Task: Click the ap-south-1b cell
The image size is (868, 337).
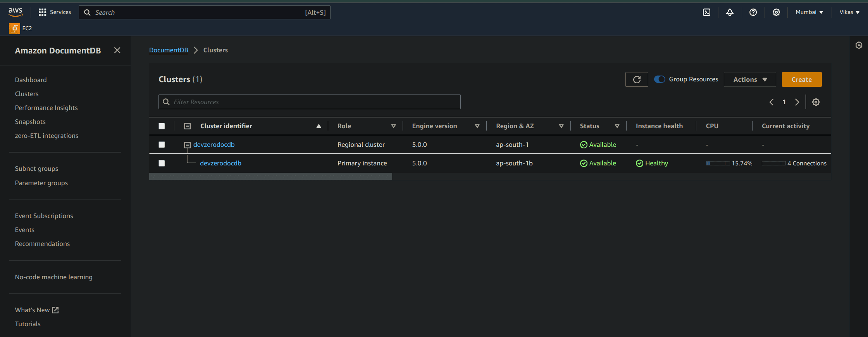Action: 514,163
